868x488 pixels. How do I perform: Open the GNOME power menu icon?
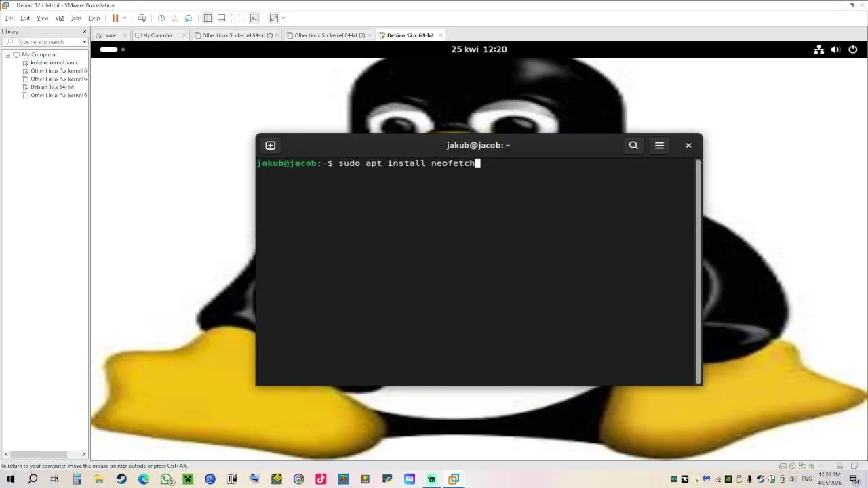(853, 49)
